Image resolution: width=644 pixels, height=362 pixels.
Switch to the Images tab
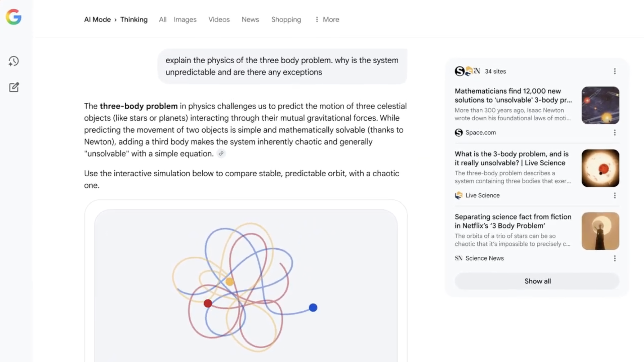185,20
